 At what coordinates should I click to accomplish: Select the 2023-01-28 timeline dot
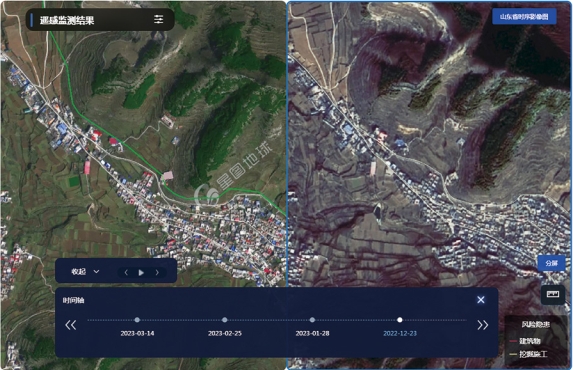[x=312, y=320]
